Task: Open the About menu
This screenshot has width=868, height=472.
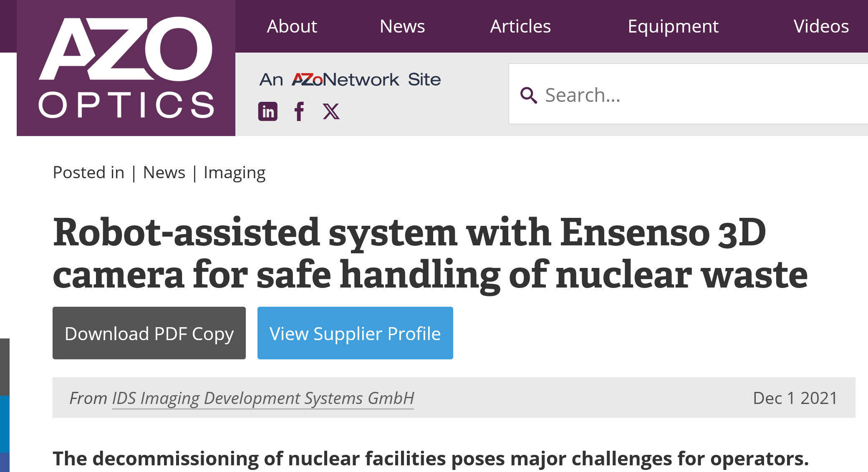Action: (x=292, y=26)
